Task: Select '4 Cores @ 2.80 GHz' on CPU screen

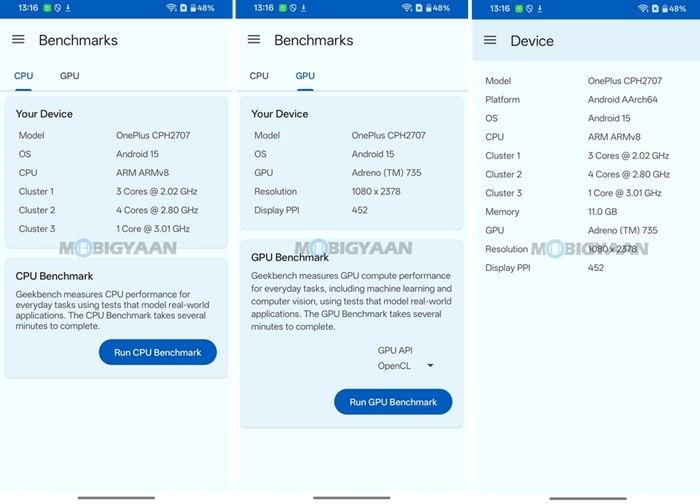Action: [x=157, y=210]
